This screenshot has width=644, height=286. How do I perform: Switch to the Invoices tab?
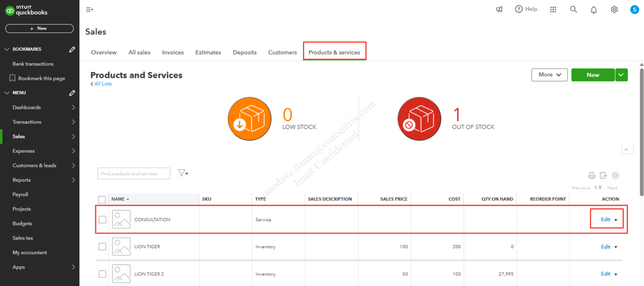click(x=173, y=53)
